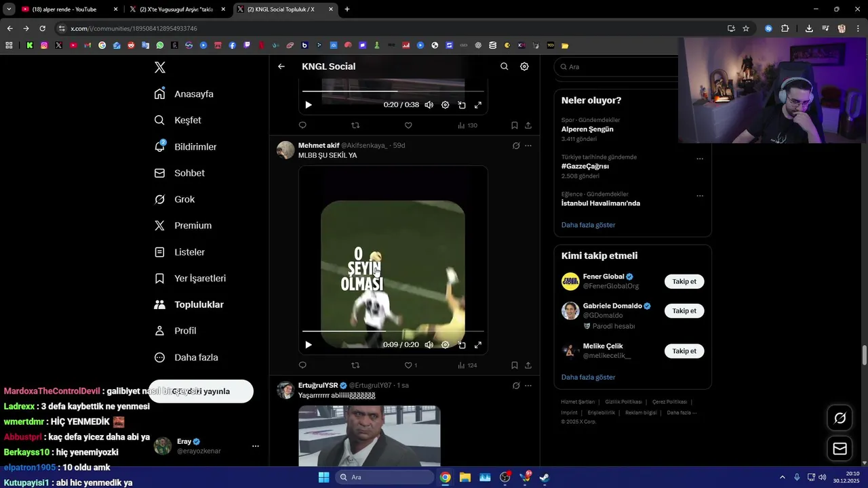Open settings of the 0:20 / 0:38 video

[x=445, y=105]
